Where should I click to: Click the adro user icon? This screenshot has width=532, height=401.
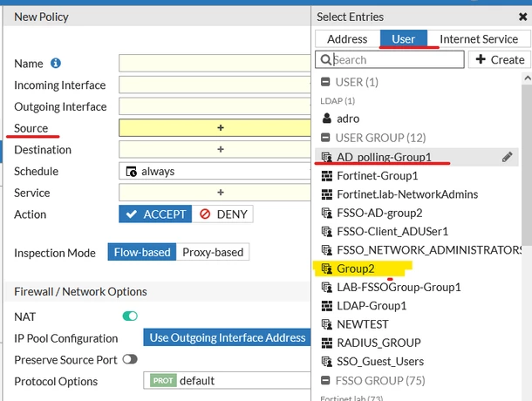(x=327, y=119)
